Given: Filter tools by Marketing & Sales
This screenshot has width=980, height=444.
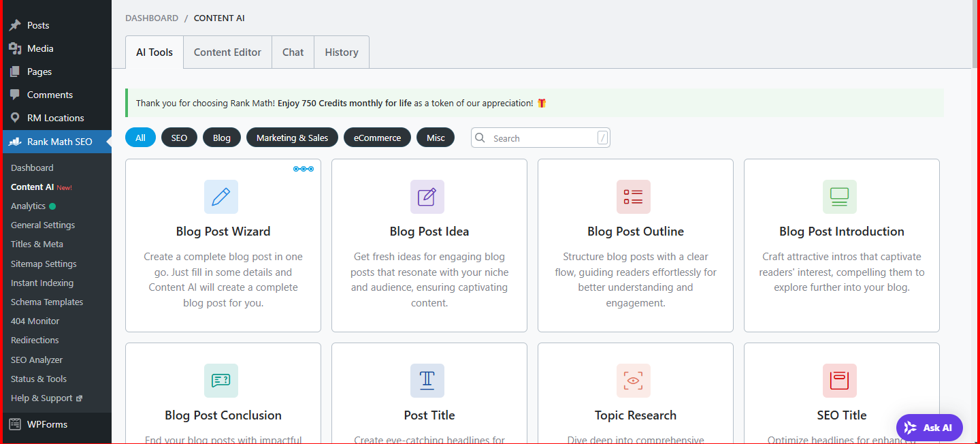Looking at the screenshot, I should [x=292, y=138].
